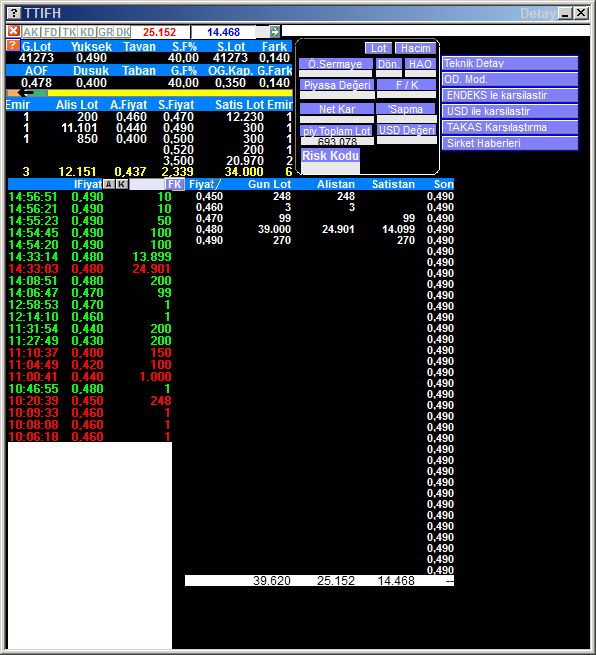This screenshot has height=655, width=596.
Task: Toggle the small K filter button
Action: pyautogui.click(x=122, y=184)
